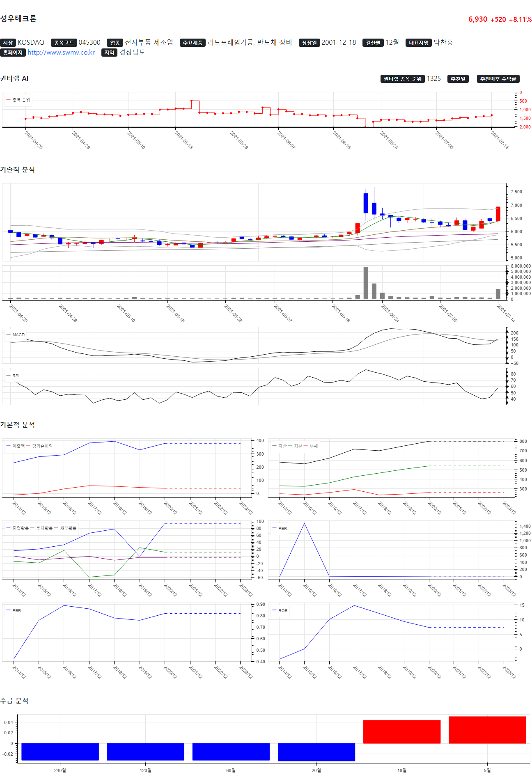Image resolution: width=532 pixels, height=777 pixels.
Task: Click the blue bar above 60일
Action: point(231,752)
